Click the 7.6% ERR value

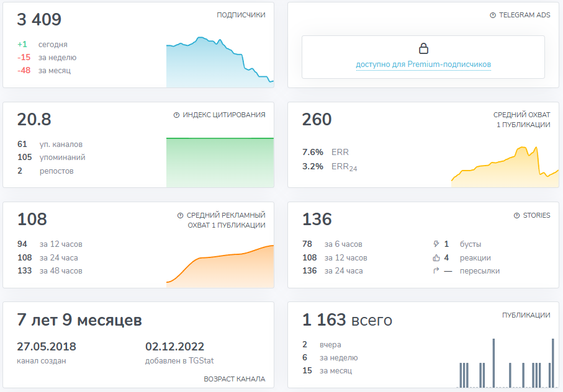click(312, 152)
